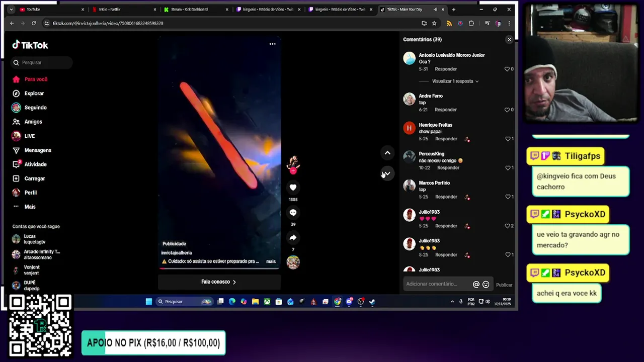Viewport: 644px width, 362px height.
Task: Reply to Marcos Porfirio's comment
Action: (x=446, y=197)
